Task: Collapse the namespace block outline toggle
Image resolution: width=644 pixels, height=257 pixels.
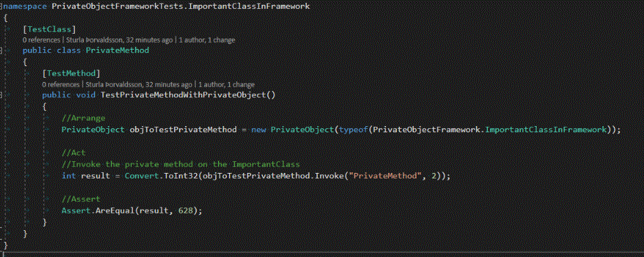Action: pos(1,7)
